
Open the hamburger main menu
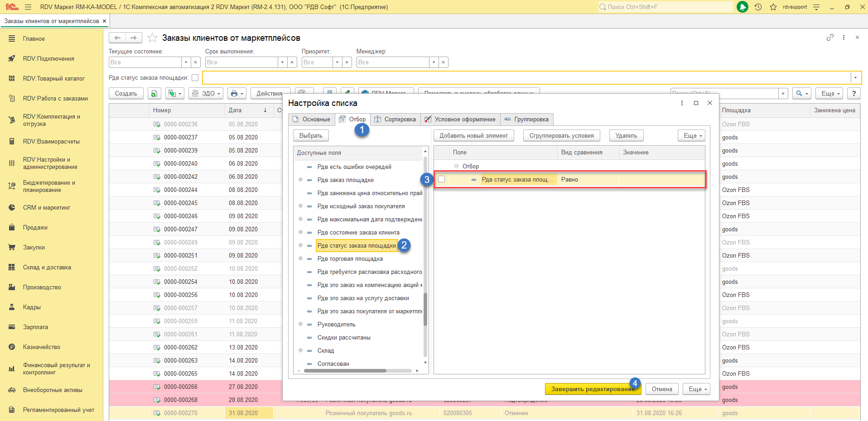[28, 7]
